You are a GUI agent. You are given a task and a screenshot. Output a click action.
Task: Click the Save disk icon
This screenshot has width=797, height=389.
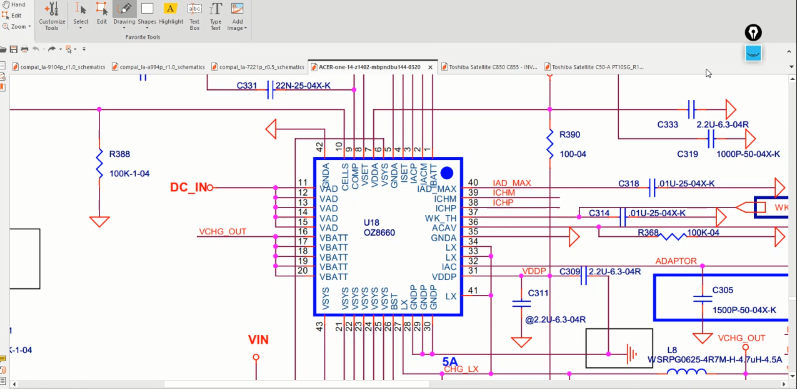(14, 49)
